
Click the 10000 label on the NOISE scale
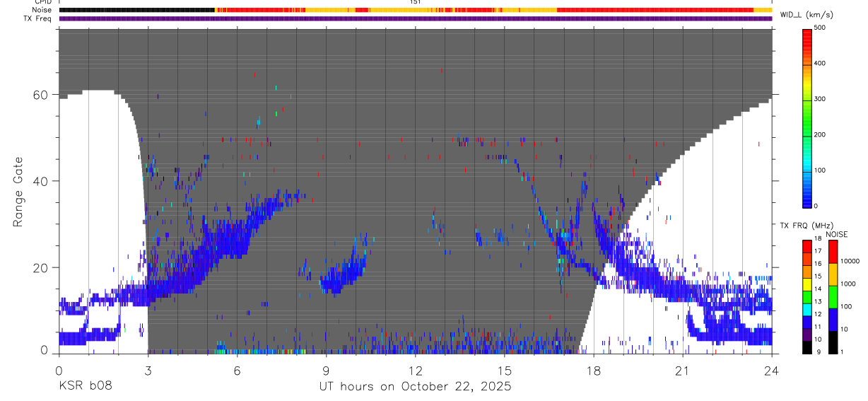click(x=849, y=262)
